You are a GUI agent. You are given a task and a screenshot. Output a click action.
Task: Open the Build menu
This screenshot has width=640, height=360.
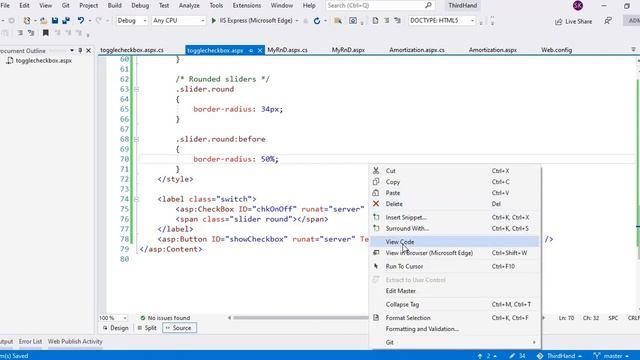(x=114, y=5)
